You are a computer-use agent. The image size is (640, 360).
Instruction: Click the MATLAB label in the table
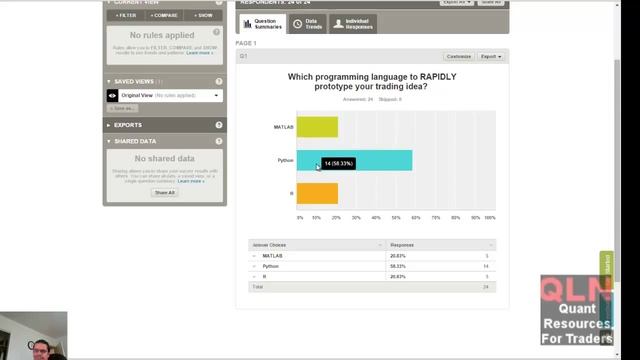[272, 256]
